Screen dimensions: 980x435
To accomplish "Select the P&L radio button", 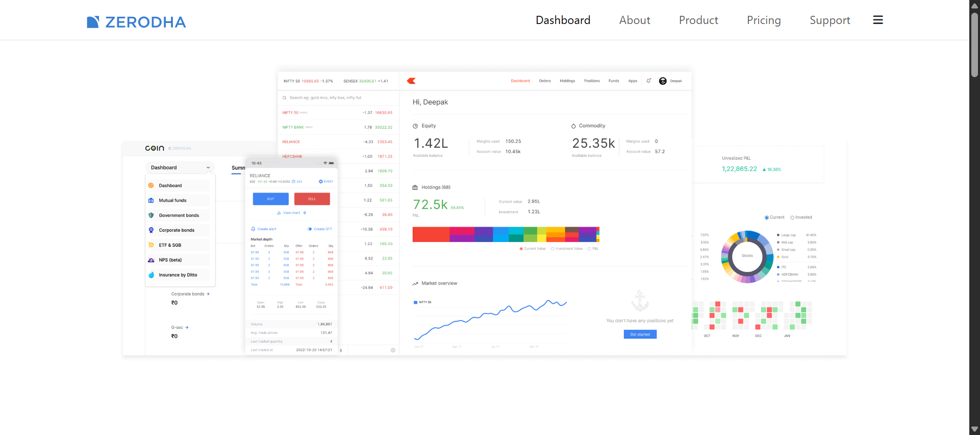I will [x=589, y=249].
